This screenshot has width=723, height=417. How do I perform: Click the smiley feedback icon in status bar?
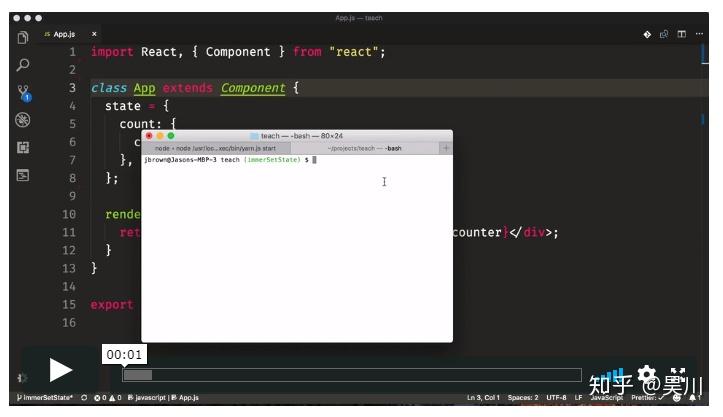(676, 398)
